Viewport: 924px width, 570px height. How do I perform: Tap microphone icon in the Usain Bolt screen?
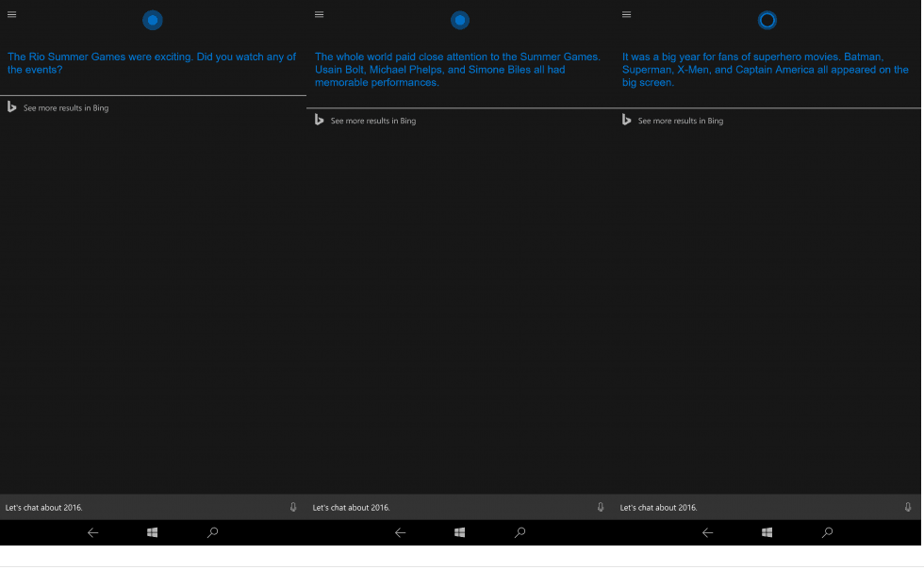601,507
